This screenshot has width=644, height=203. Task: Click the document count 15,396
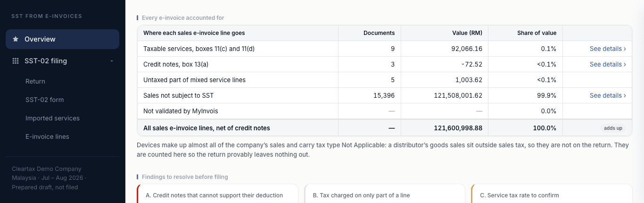point(383,95)
